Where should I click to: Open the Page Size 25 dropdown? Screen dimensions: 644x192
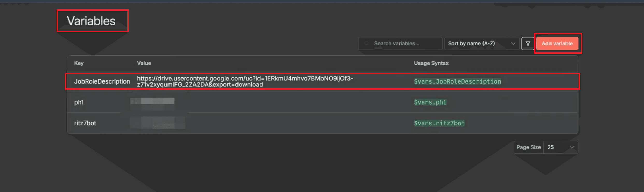pos(561,147)
